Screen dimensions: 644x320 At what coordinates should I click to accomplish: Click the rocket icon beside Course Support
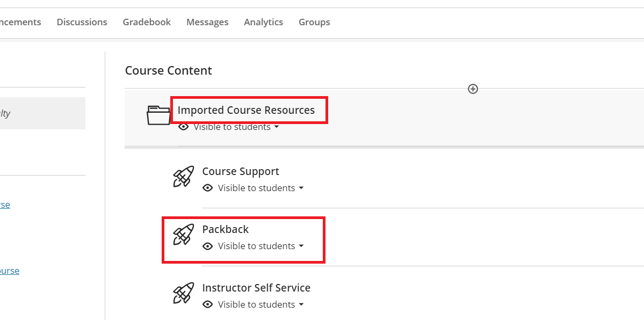(183, 177)
